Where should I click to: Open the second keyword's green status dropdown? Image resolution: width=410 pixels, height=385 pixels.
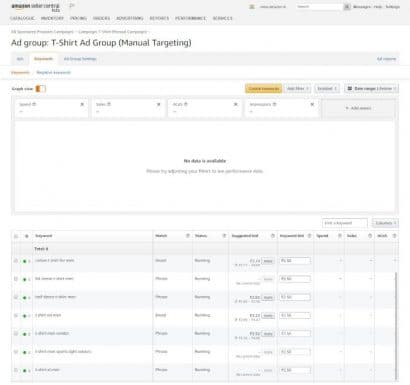click(26, 279)
